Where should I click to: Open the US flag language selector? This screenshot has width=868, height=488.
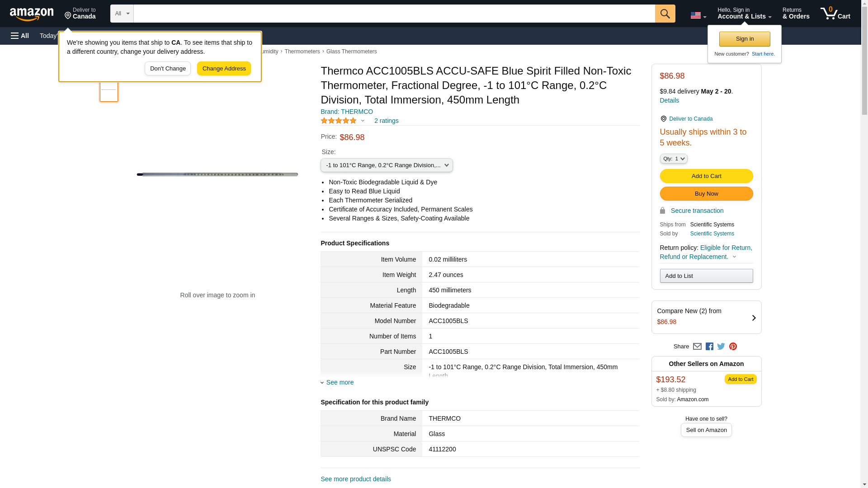pos(698,15)
